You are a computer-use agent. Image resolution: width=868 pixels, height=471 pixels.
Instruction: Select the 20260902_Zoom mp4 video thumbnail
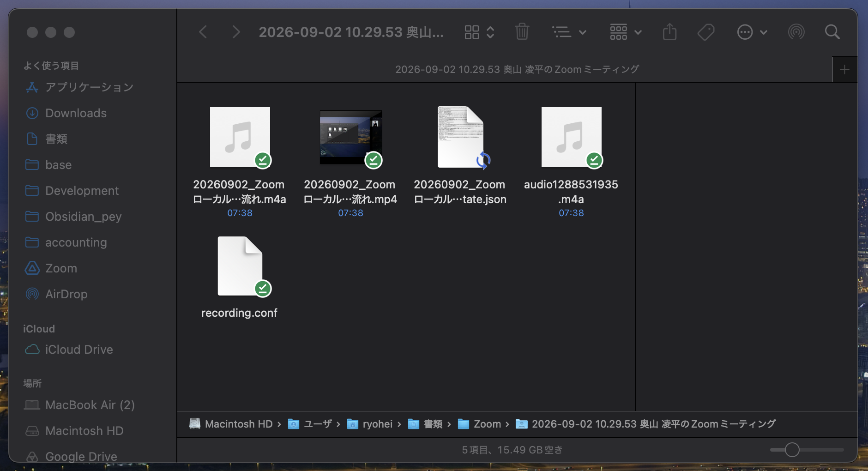click(x=351, y=137)
